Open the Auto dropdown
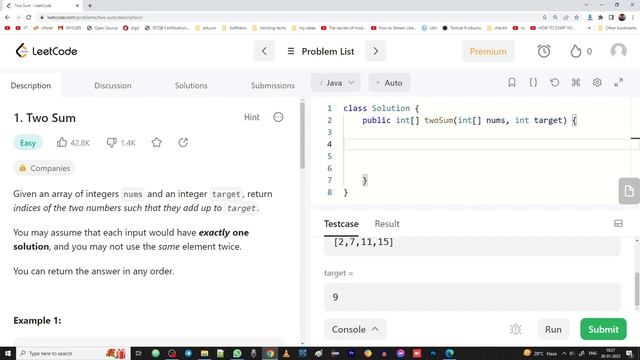This screenshot has height=360, width=640. [x=389, y=83]
